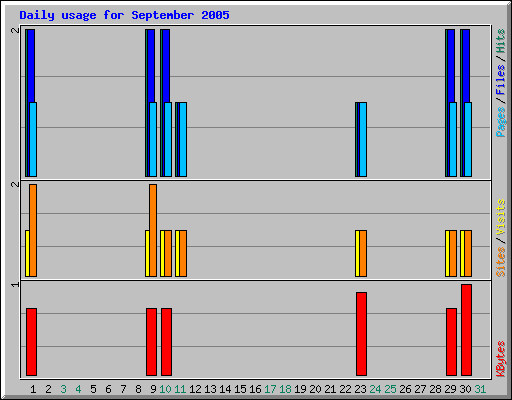Click the cyan pages bar for day 11
Image resolution: width=512 pixels, height=400 pixels.
coord(183,139)
